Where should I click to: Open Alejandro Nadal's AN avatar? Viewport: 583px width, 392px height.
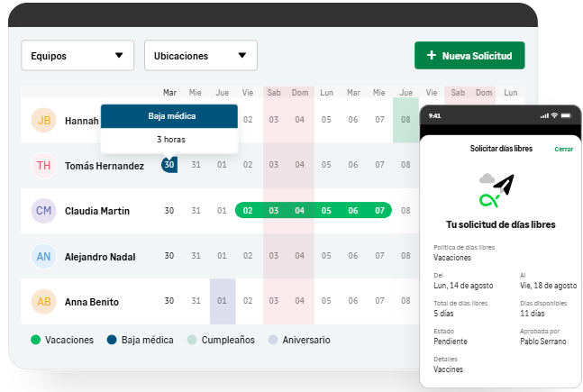pos(44,257)
